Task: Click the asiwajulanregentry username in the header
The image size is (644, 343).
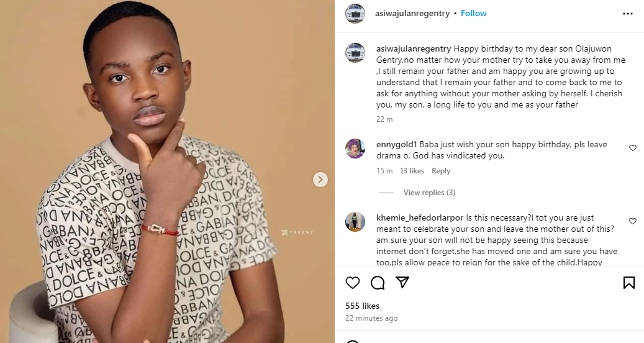Action: pos(413,13)
